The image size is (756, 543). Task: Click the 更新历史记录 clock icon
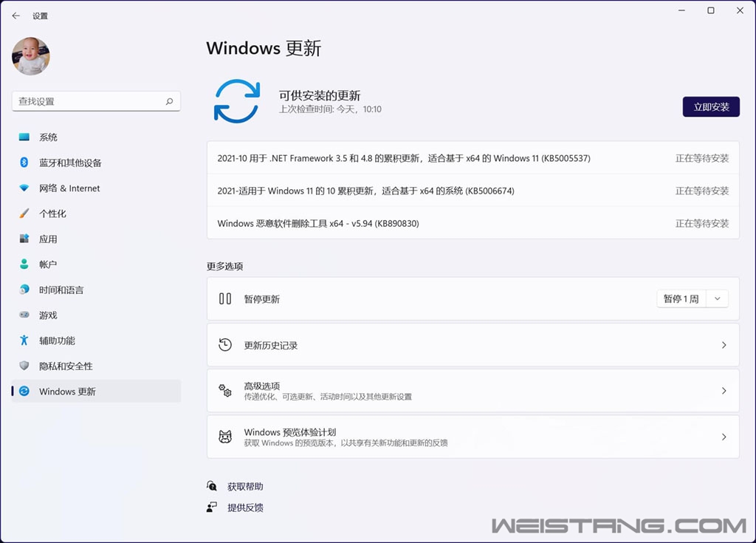(225, 344)
